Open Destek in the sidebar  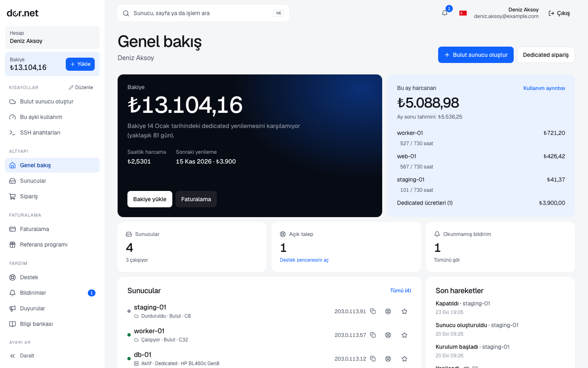click(52, 277)
